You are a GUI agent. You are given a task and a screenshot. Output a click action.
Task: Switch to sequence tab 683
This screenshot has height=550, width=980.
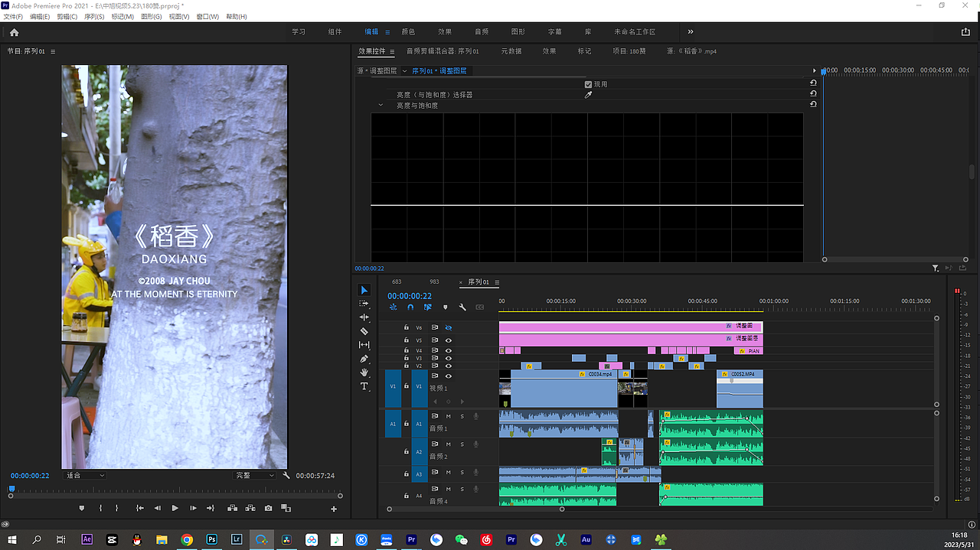[397, 282]
